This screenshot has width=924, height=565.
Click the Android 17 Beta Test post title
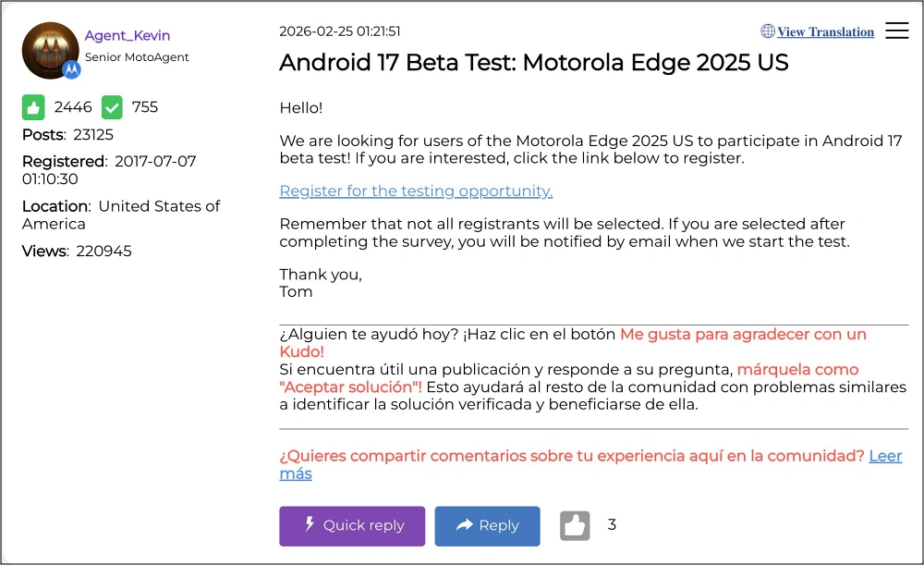click(533, 63)
